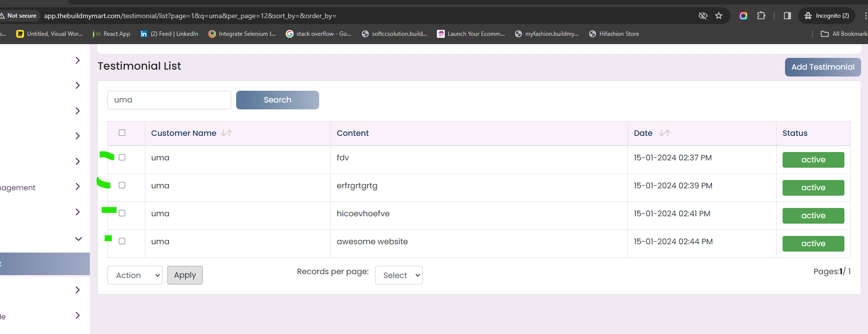Focus the search field containing uma
868x334 pixels.
pos(169,100)
